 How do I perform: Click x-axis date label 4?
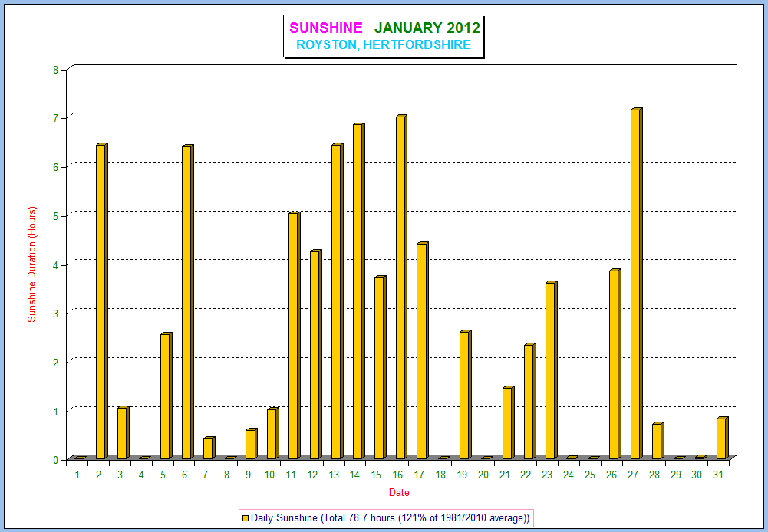click(141, 475)
